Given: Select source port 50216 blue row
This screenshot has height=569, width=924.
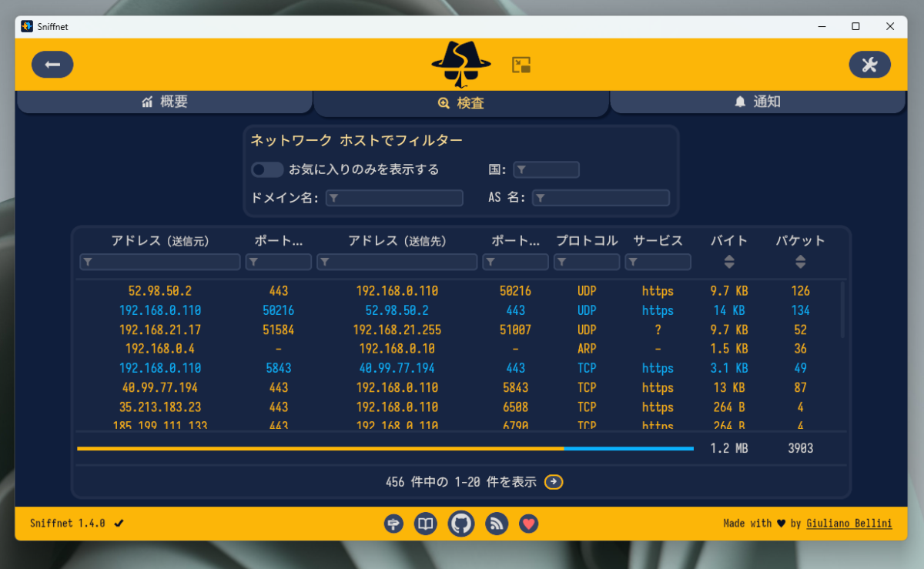Looking at the screenshot, I should [x=279, y=310].
